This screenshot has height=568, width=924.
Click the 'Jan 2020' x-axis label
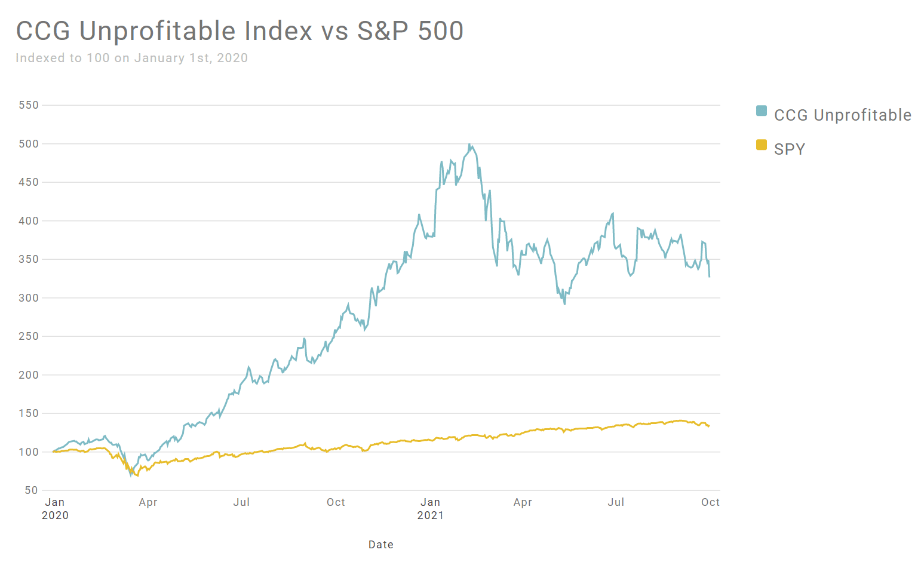pos(55,508)
